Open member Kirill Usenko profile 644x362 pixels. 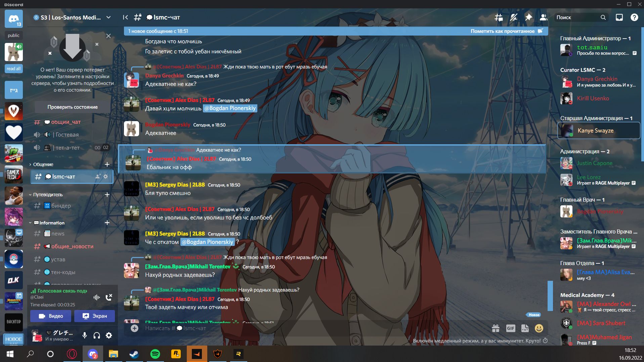[599, 98]
